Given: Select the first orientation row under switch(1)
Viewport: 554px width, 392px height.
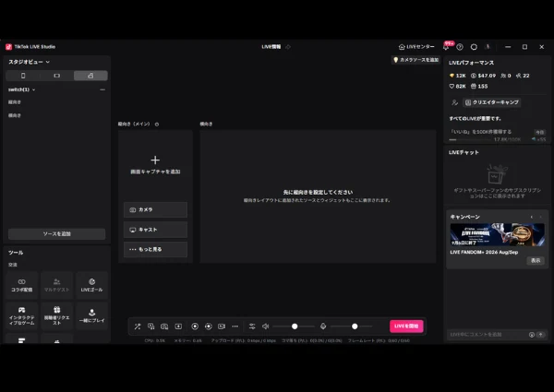Looking at the screenshot, I should pyautogui.click(x=56, y=102).
